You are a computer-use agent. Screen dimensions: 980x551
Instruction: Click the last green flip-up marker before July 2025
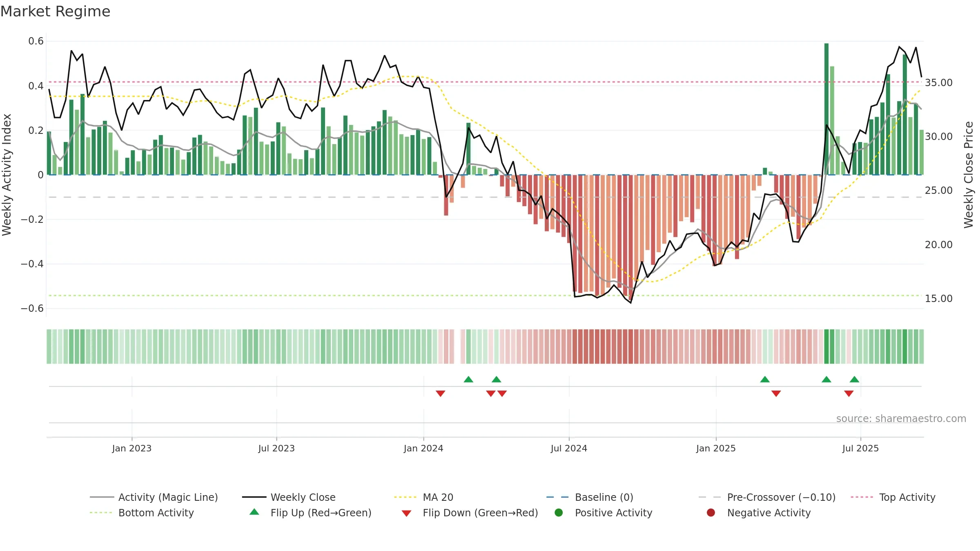pyautogui.click(x=854, y=379)
